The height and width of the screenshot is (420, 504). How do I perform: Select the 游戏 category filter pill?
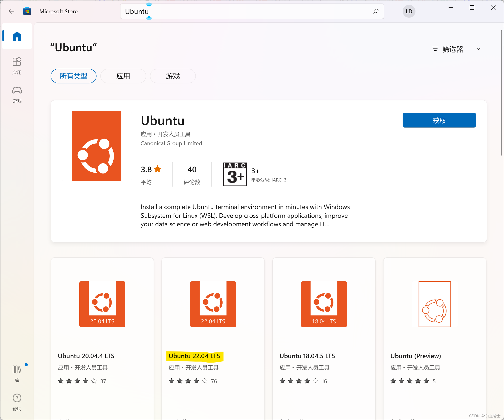coord(172,76)
